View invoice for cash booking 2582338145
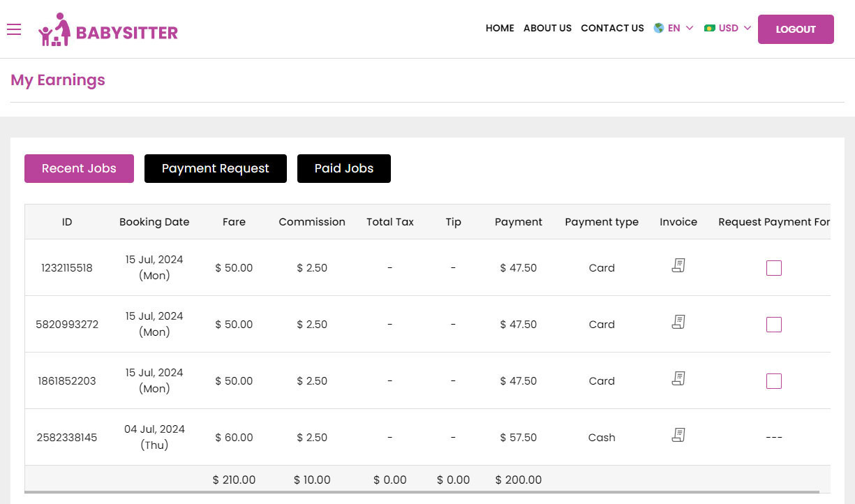Viewport: 855px width, 504px height. point(678,435)
